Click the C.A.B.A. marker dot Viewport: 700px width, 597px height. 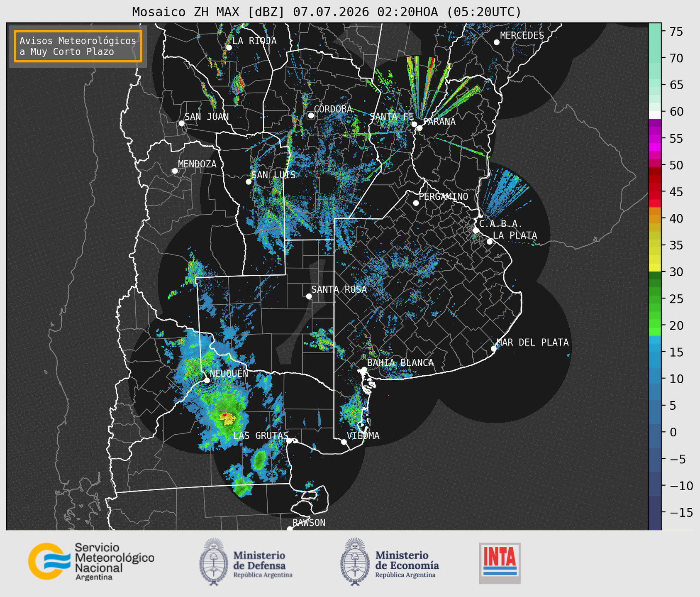pos(476,230)
